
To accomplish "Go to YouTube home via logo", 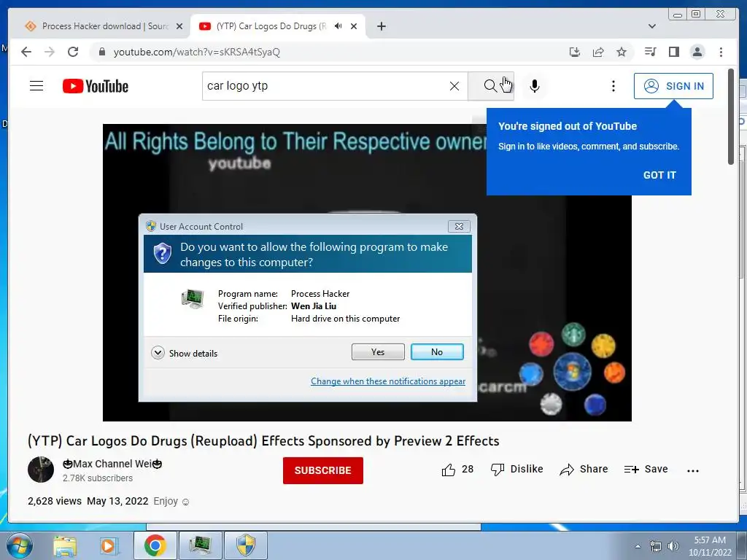I will click(96, 86).
